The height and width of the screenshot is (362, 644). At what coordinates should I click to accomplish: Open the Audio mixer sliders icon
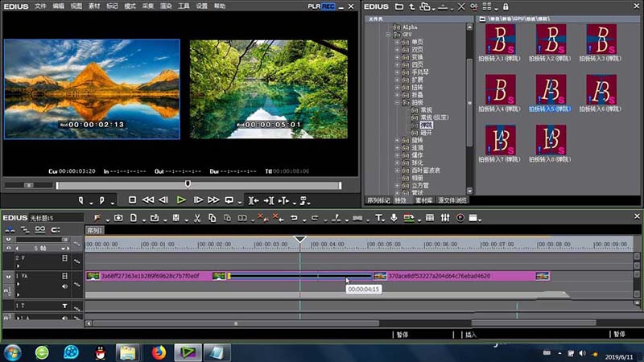point(445,218)
